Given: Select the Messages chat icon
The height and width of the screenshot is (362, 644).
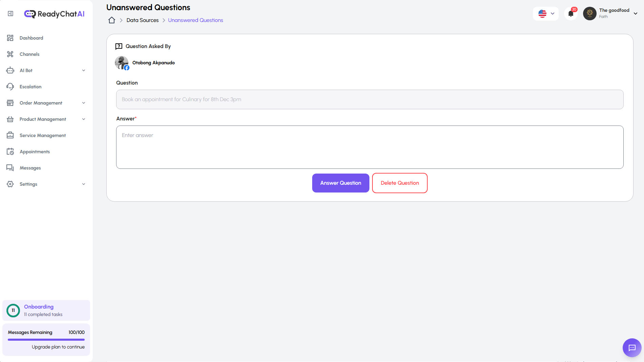Looking at the screenshot, I should (10, 167).
